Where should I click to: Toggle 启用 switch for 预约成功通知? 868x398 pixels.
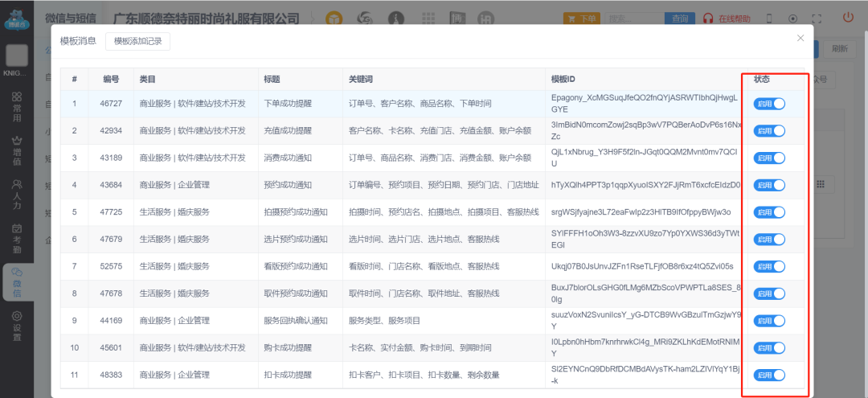(769, 185)
